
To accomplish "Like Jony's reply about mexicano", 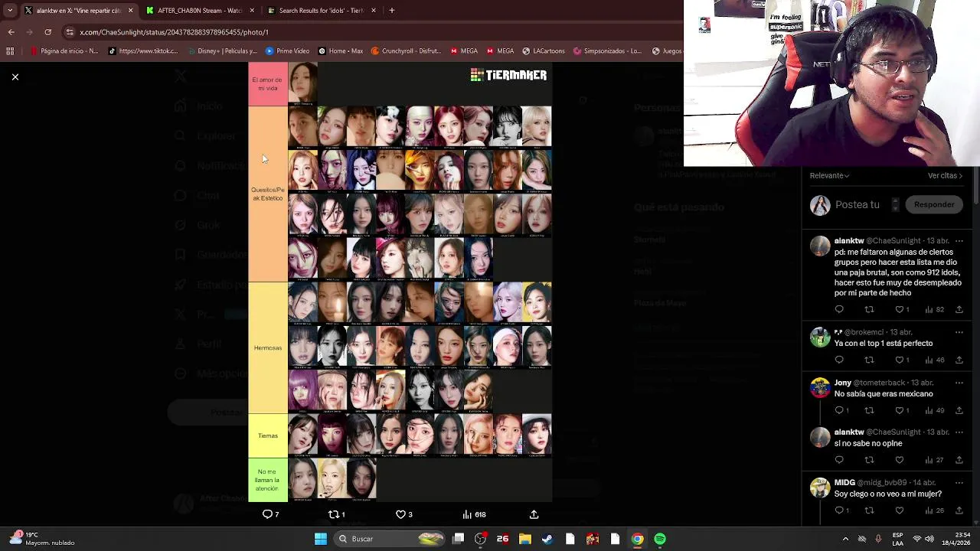I will tap(900, 410).
